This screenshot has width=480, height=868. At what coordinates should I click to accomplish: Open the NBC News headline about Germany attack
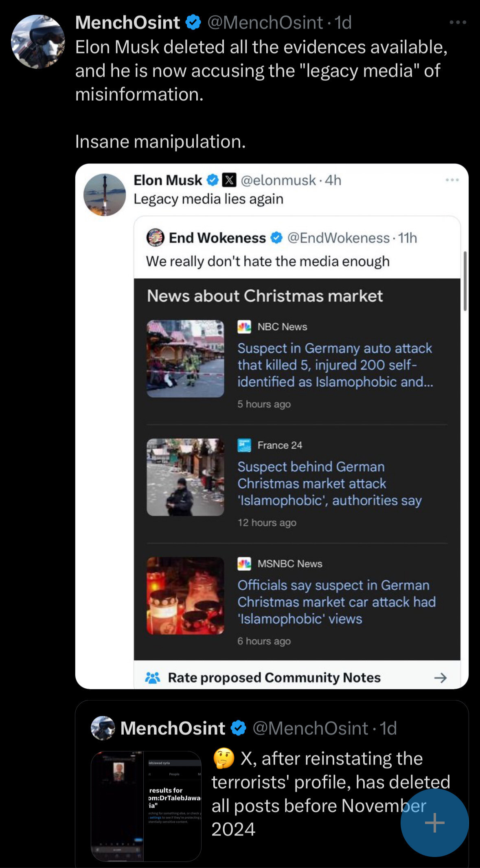tap(335, 365)
